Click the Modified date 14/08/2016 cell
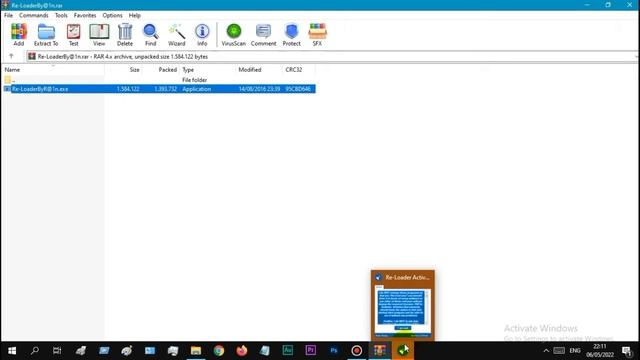Viewport: 640px width, 360px height. [259, 89]
